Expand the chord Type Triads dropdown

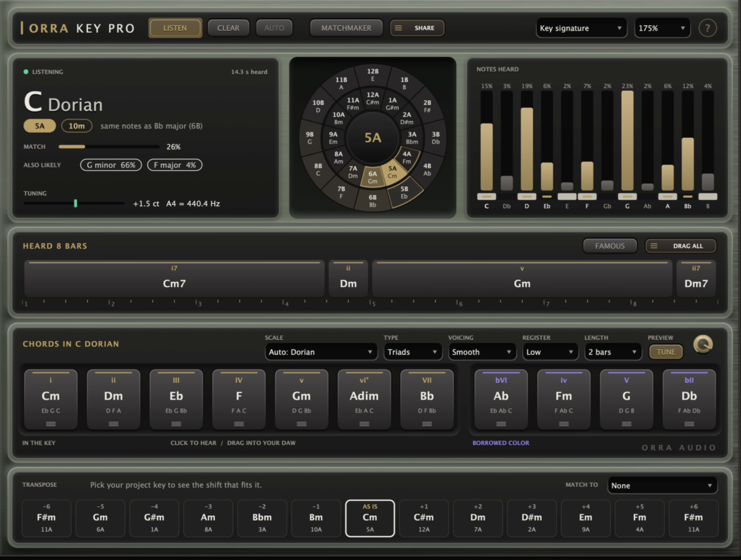(412, 352)
